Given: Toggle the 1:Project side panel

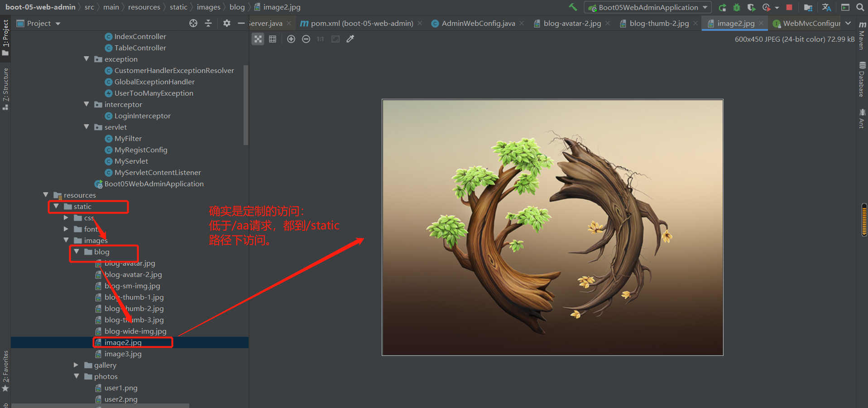Looking at the screenshot, I should pos(5,38).
